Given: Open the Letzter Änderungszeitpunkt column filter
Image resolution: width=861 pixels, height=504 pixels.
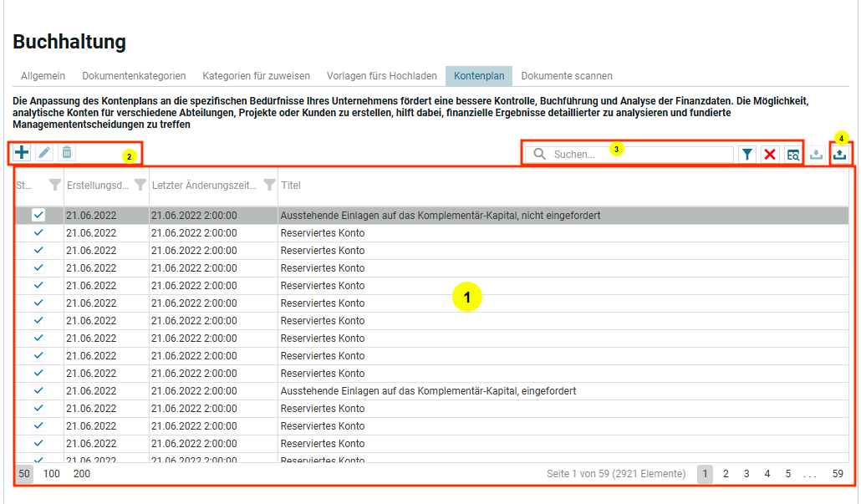Looking at the screenshot, I should pyautogui.click(x=269, y=185).
